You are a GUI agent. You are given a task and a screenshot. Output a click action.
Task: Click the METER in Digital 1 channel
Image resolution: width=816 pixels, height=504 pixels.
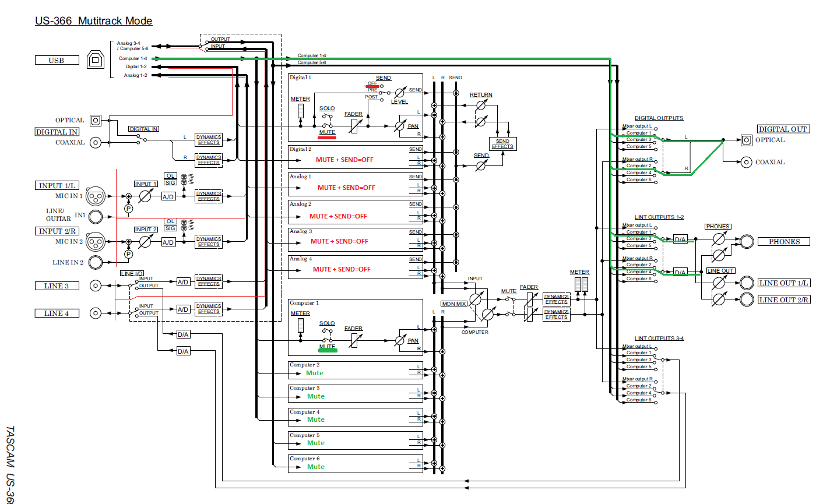pyautogui.click(x=301, y=111)
